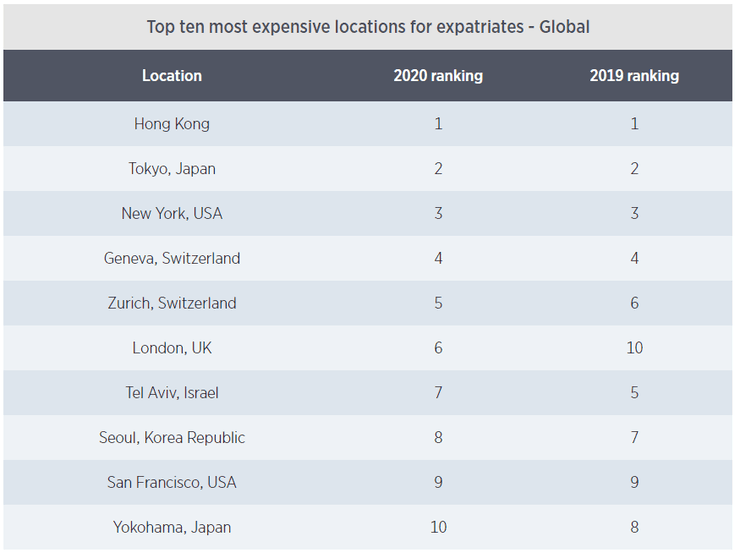The width and height of the screenshot is (740, 552).
Task: Select the Tokyo, Japan cell
Action: click(x=172, y=169)
